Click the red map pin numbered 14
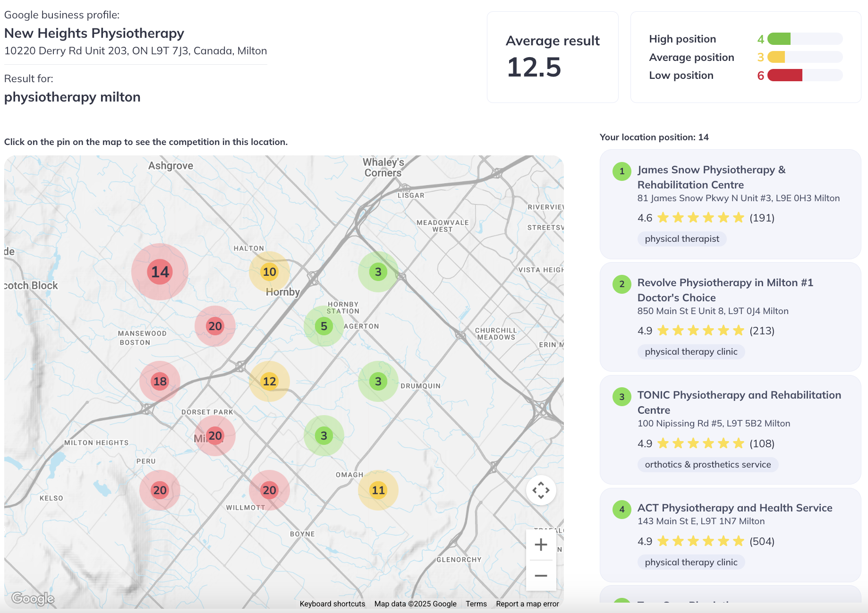 coord(160,272)
